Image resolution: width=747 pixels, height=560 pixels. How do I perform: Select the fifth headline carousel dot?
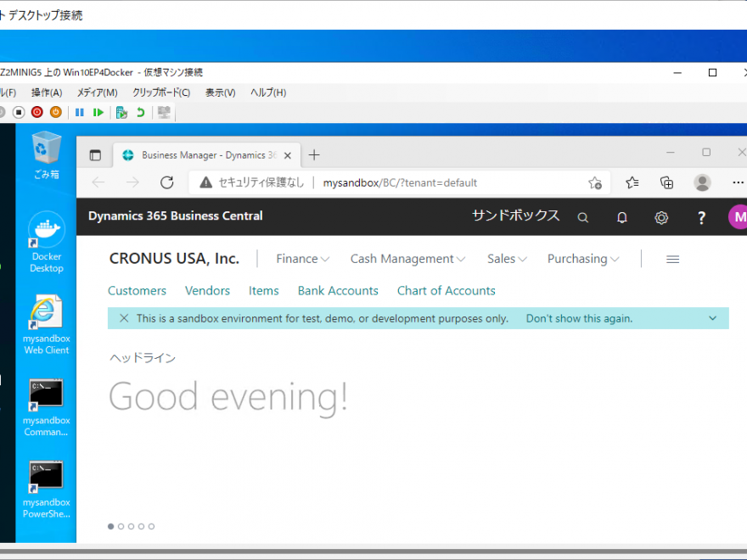[x=151, y=526]
